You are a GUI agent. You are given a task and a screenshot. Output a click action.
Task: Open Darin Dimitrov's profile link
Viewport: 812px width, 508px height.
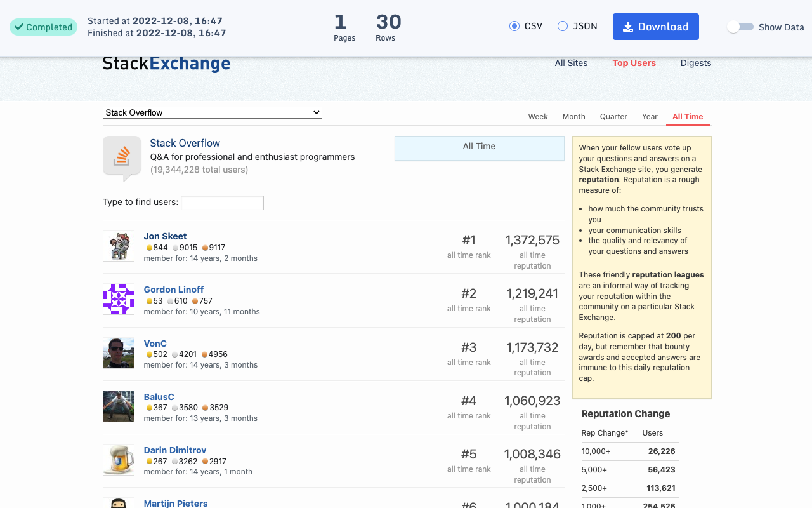pos(175,450)
